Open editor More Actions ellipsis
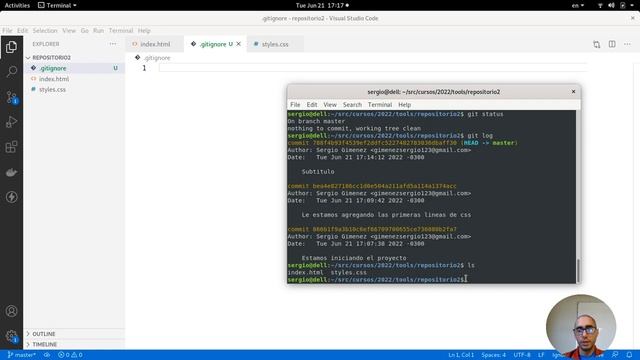640x360 pixels. (627, 44)
